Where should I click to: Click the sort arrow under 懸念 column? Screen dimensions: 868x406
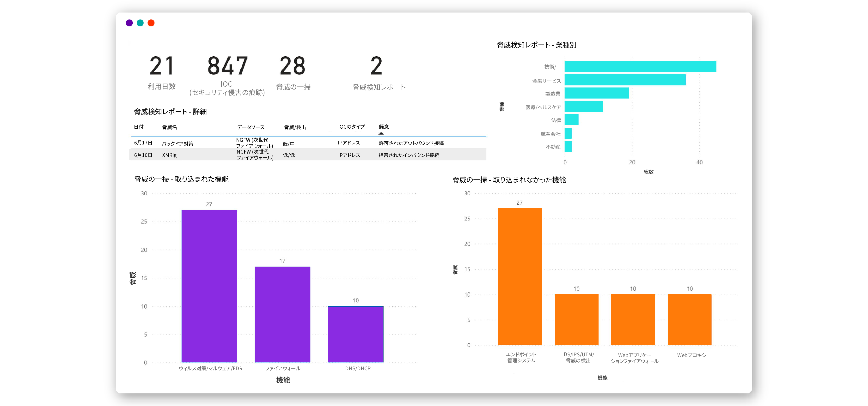click(381, 133)
